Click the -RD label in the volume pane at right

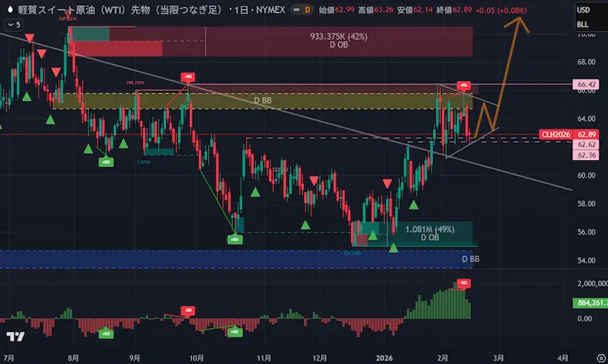coord(464,284)
